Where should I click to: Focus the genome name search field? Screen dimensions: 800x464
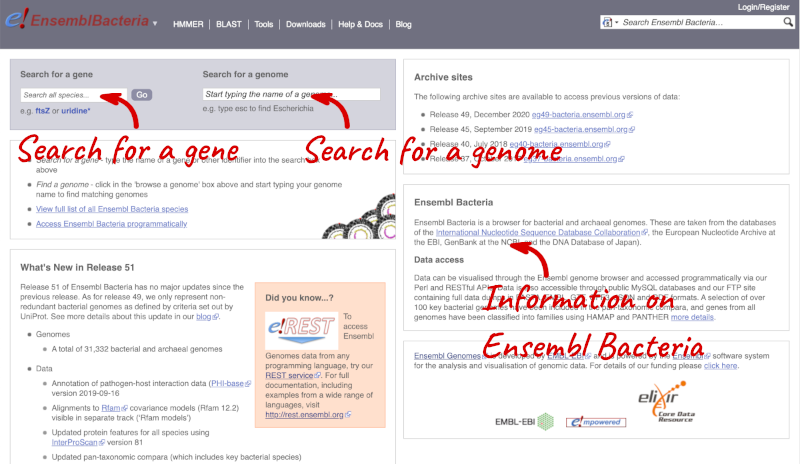click(x=291, y=94)
